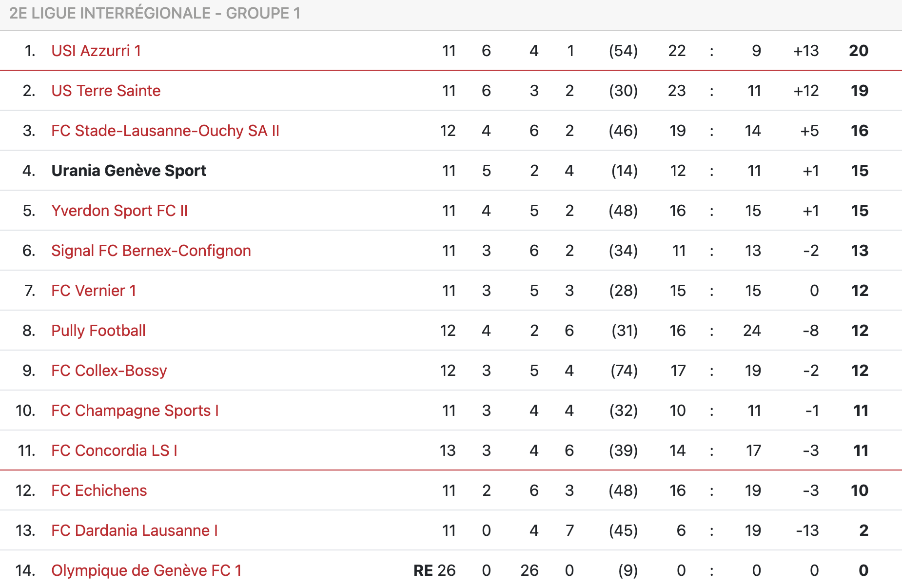This screenshot has height=588, width=902.
Task: Open Yverdon Sport FC II link
Action: [119, 211]
